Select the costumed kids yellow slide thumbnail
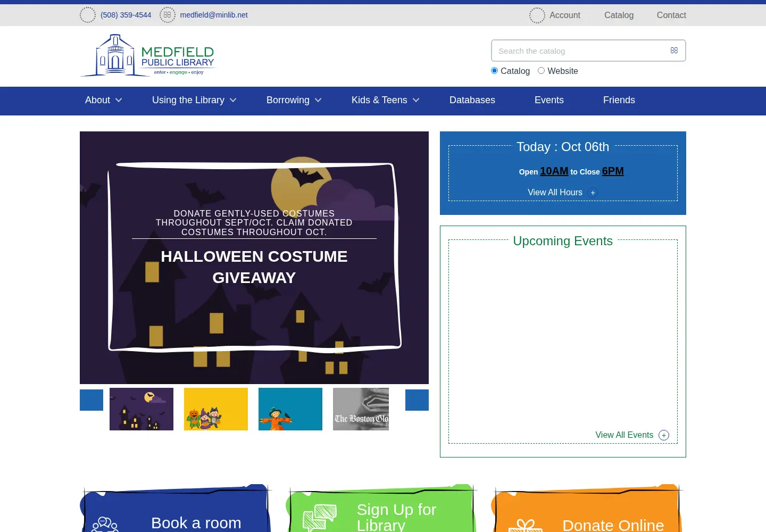The width and height of the screenshot is (766, 532). (216, 409)
